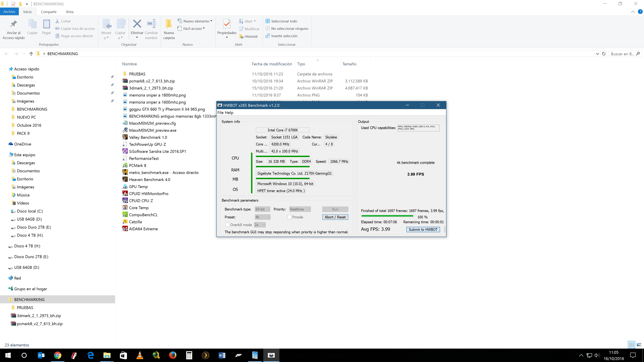Enable the Pmode checkbox
Image resolution: width=644 pixels, height=362 pixels.
click(x=289, y=217)
